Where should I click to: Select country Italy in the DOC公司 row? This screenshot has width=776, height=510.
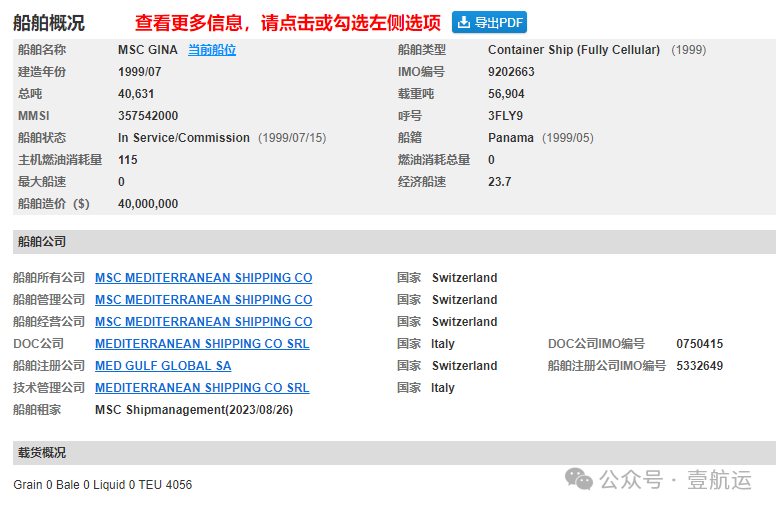tap(442, 344)
